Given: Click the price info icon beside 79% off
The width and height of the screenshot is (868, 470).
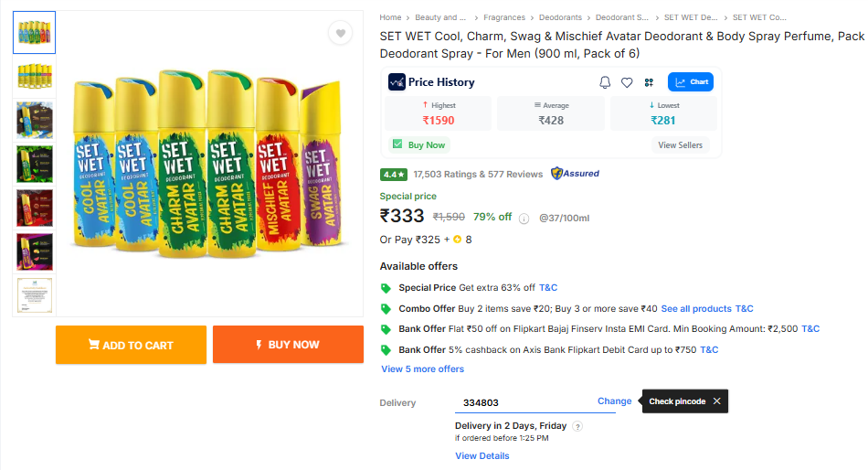Looking at the screenshot, I should pyautogui.click(x=524, y=219).
